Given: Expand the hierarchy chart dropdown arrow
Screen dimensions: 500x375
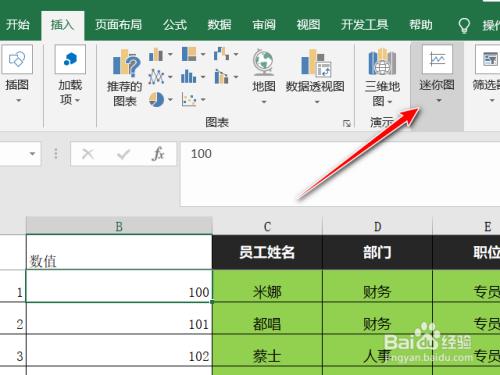Looking at the screenshot, I should [x=203, y=54].
